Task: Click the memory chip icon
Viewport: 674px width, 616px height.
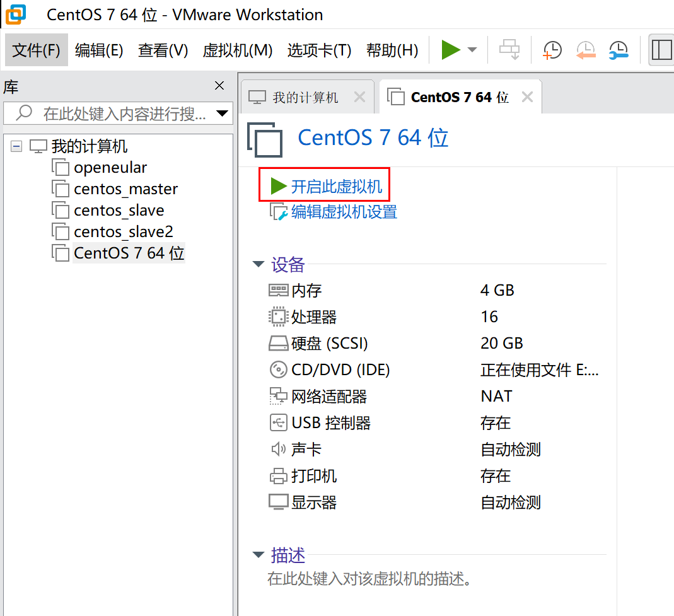Action: coord(278,291)
